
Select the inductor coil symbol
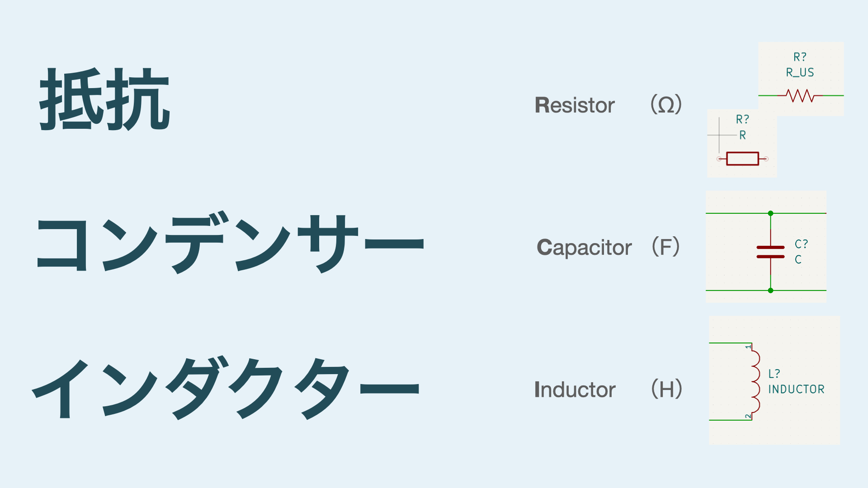point(755,382)
